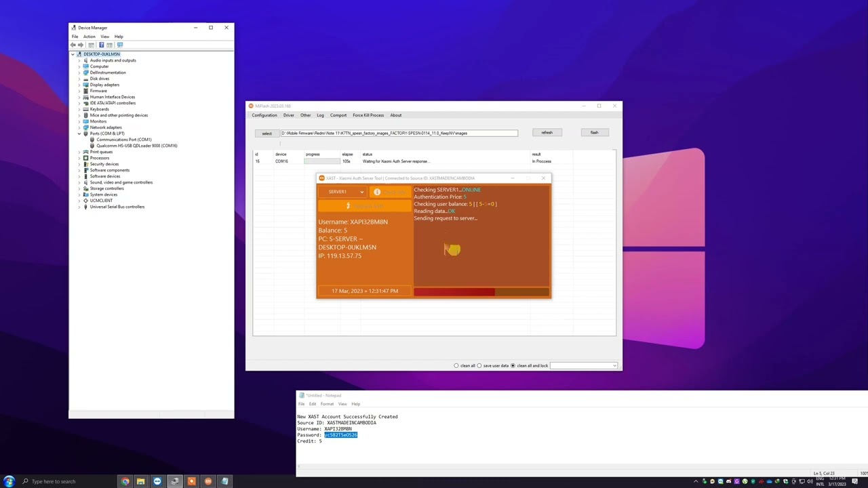This screenshot has width=868, height=488.
Task: Select the UCMCLIENT tree item
Action: tap(101, 201)
